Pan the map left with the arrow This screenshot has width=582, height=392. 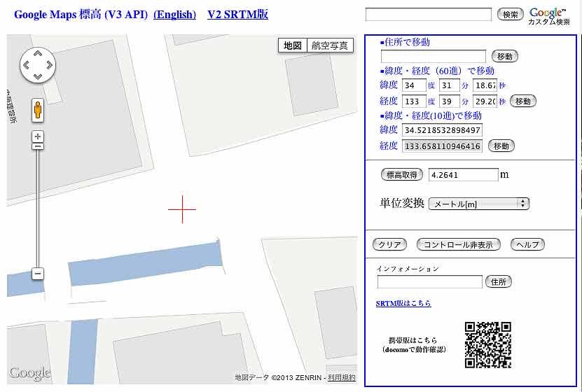(x=27, y=65)
